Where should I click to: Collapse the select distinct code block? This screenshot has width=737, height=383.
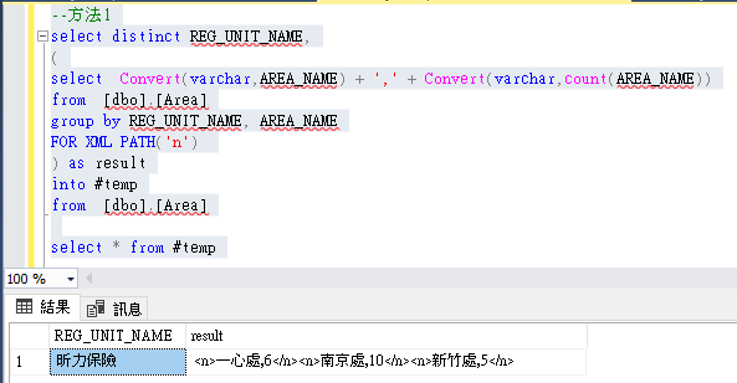(x=43, y=36)
